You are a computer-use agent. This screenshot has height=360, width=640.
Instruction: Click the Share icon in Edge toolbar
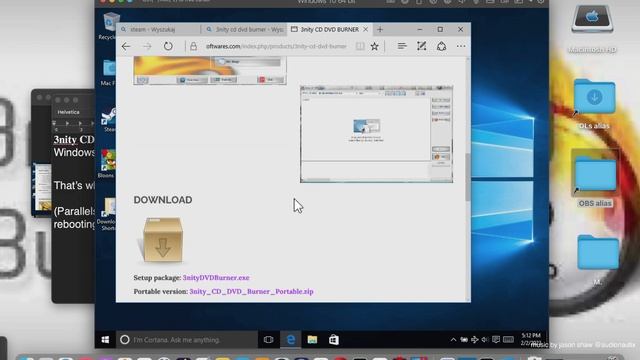pos(442,46)
